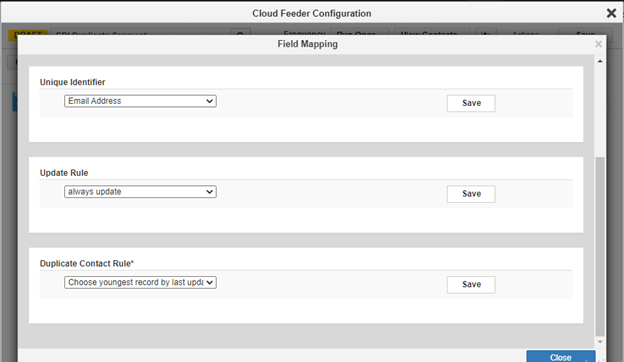This screenshot has height=362, width=624.
Task: Click the blue Close button
Action: pyautogui.click(x=561, y=356)
